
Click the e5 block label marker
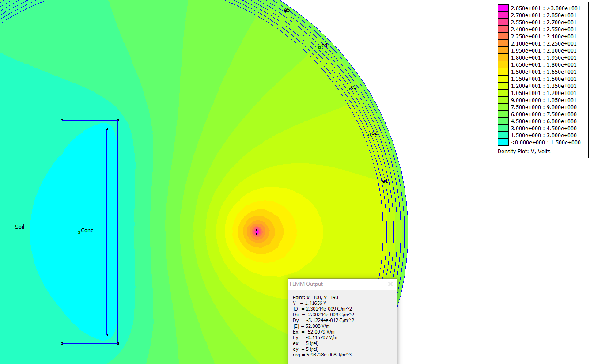click(282, 12)
